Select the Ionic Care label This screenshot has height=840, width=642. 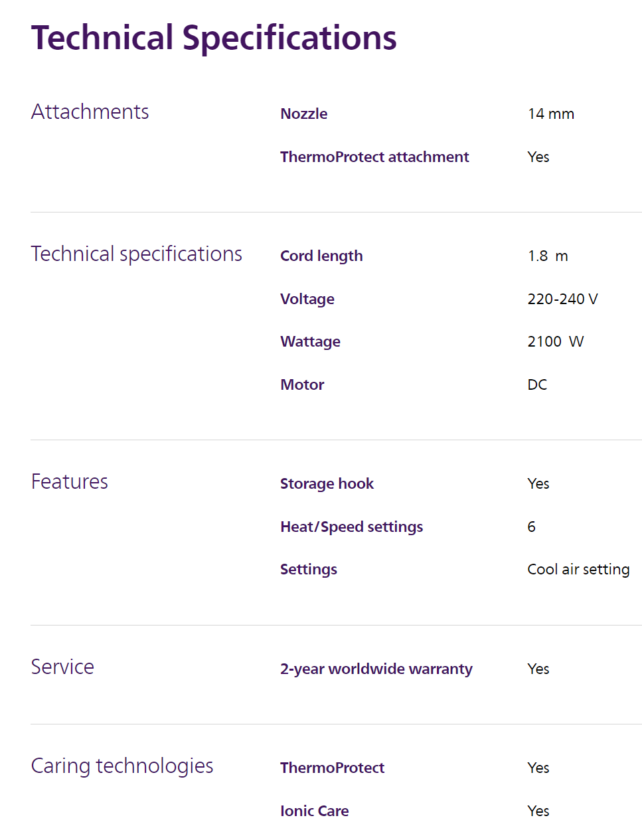pyautogui.click(x=314, y=811)
